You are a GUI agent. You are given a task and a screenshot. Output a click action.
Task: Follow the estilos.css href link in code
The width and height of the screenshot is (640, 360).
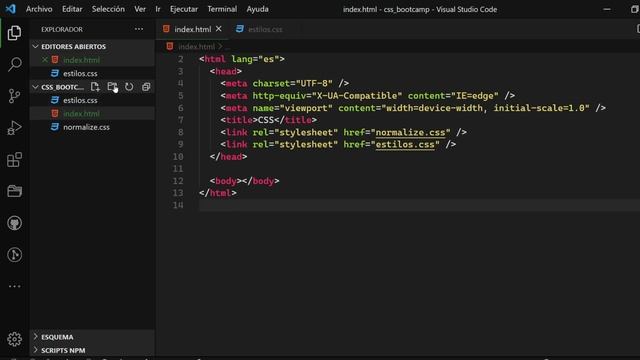pyautogui.click(x=405, y=144)
